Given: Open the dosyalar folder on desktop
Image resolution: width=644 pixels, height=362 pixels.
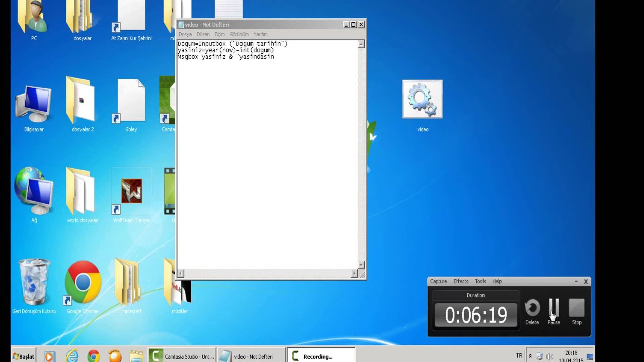Looking at the screenshot, I should pos(82,18).
